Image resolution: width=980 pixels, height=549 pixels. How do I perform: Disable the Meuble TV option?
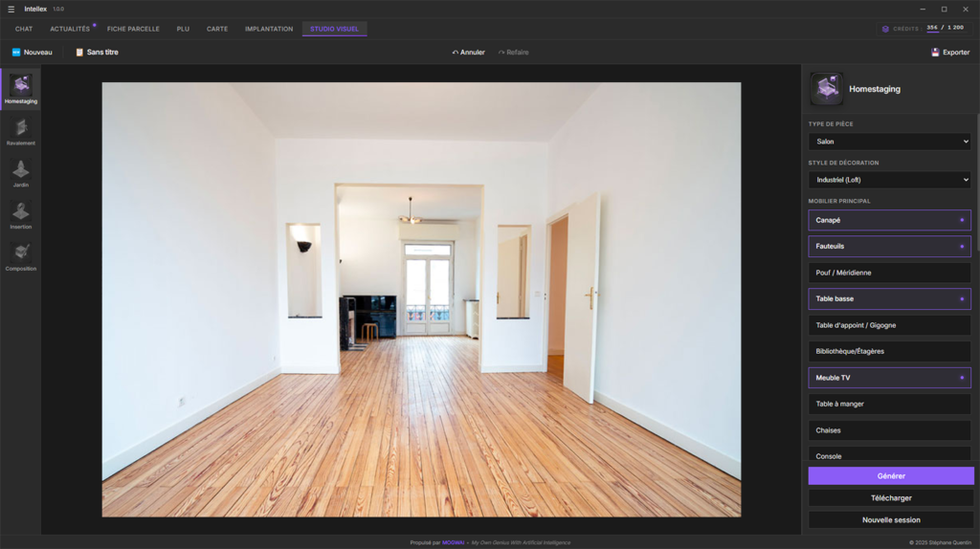click(x=889, y=378)
